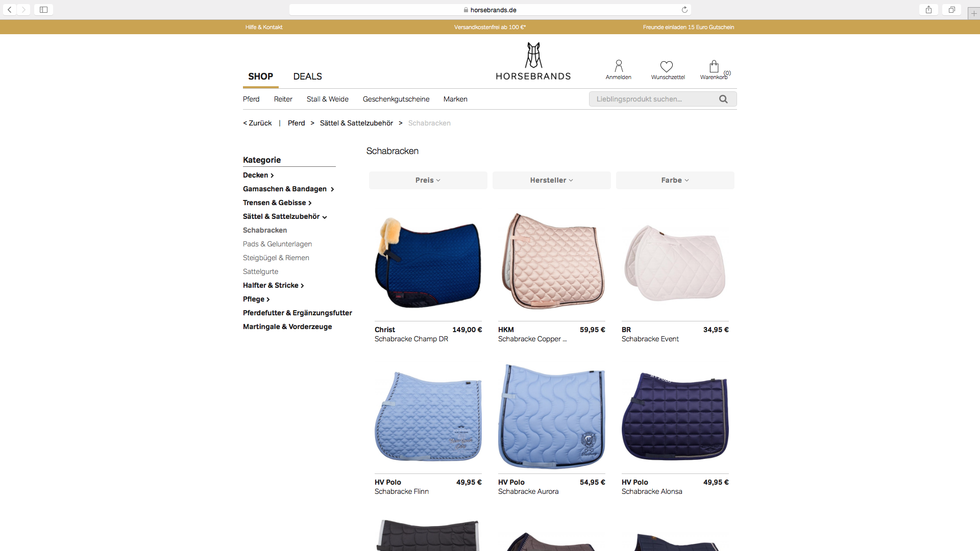This screenshot has width=980, height=551.
Task: Open the Pferd menu item
Action: click(x=251, y=99)
